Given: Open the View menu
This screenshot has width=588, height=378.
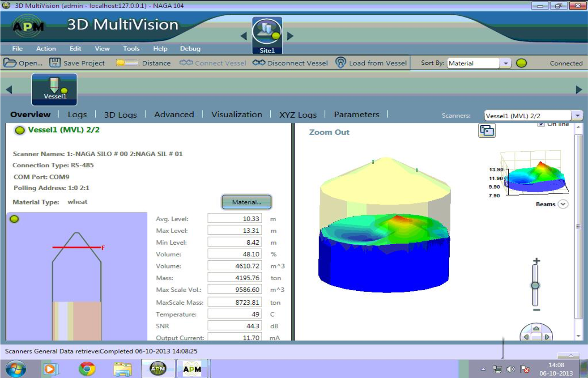Looking at the screenshot, I should point(102,48).
